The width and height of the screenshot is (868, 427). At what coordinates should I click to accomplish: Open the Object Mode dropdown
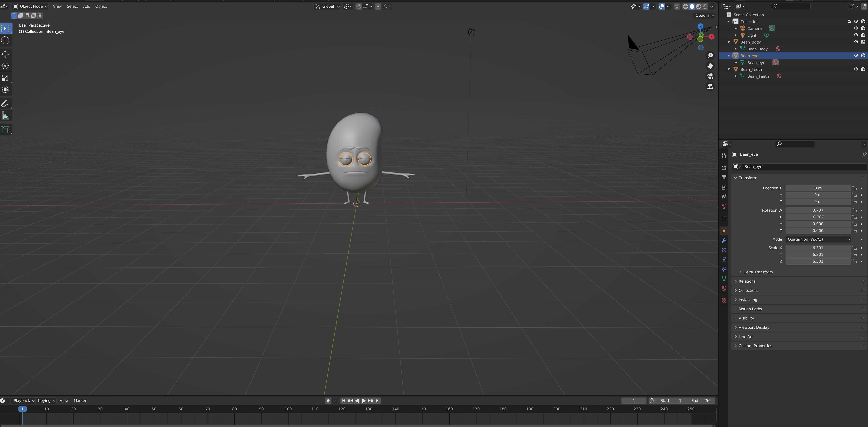coord(30,6)
